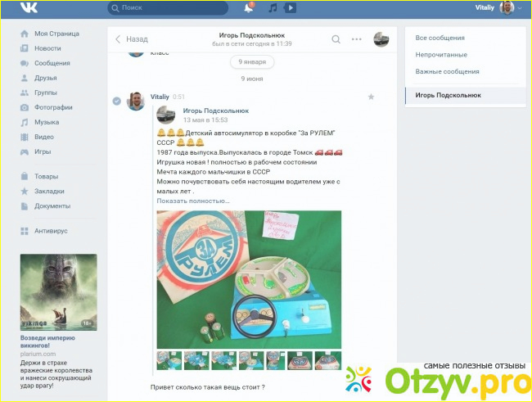The image size is (532, 402).
Task: Open Сообщения in left sidebar
Action: (x=52, y=63)
